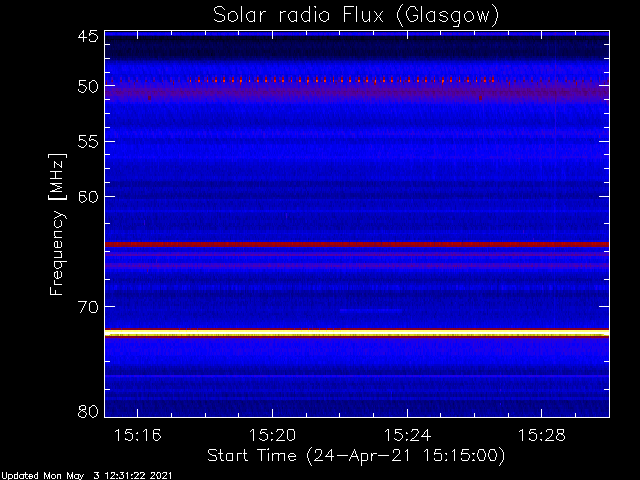The image size is (640, 480).
Task: Click the 'Updated Mon May 3 12:31:22 2021' text
Action: (x=87, y=476)
